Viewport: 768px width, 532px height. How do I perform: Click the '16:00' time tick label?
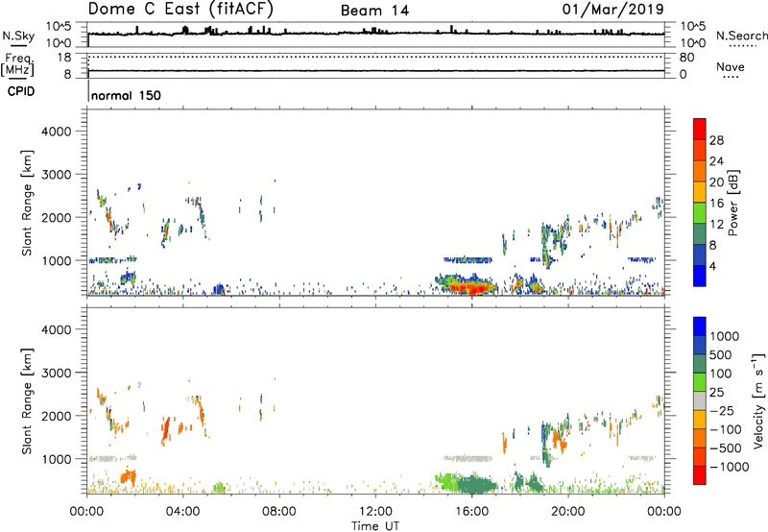[x=471, y=512]
